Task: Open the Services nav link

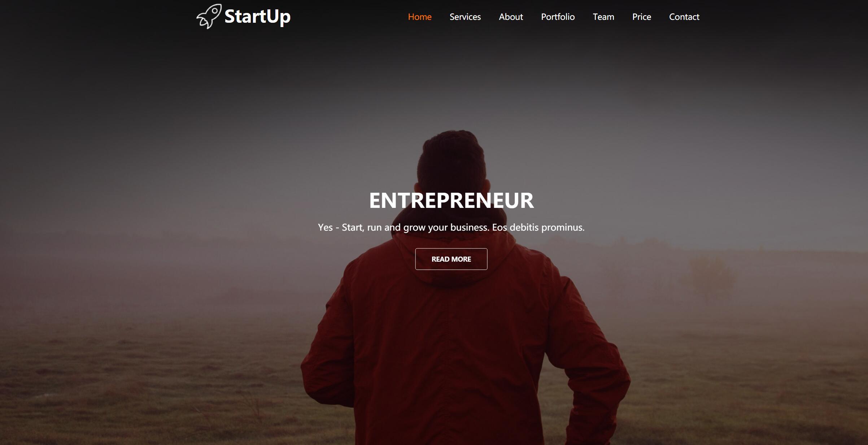Action: coord(465,17)
